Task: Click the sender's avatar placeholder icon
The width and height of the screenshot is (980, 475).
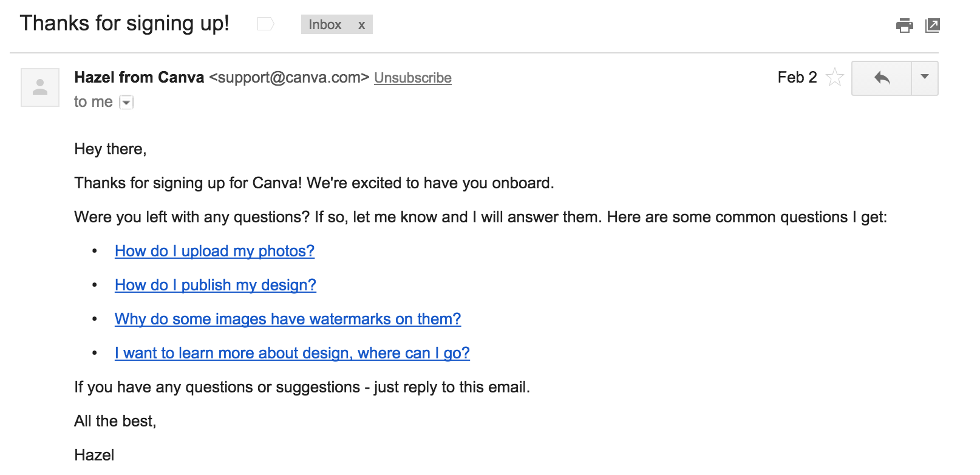Action: tap(40, 87)
